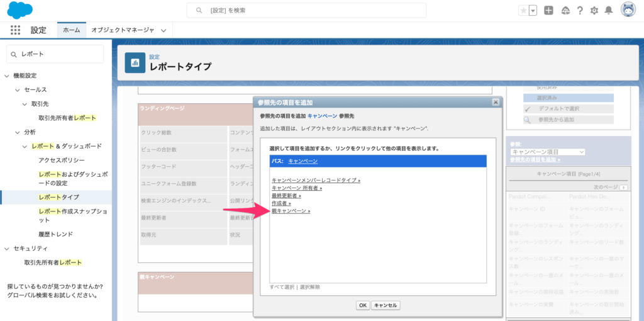The image size is (644, 321).
Task: Click the sidebar quick find box
Action: [x=55, y=54]
